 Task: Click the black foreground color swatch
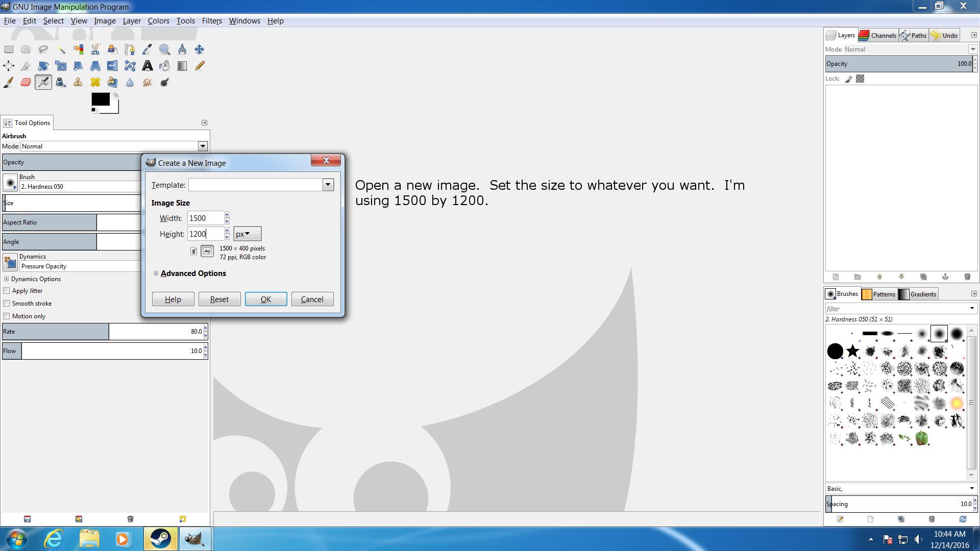pyautogui.click(x=100, y=99)
